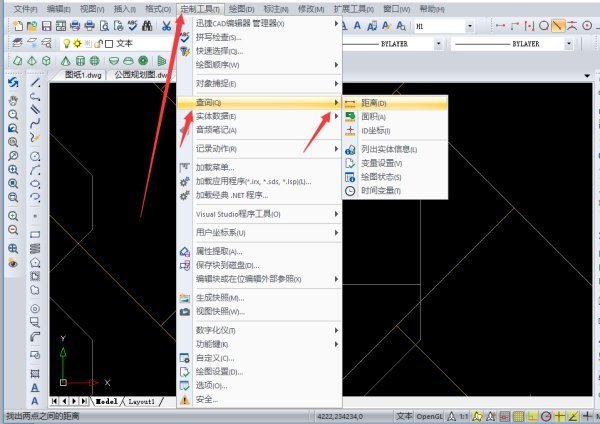Expand the 实体数据 submenu
Image resolution: width=600 pixels, height=424 pixels.
[x=259, y=116]
